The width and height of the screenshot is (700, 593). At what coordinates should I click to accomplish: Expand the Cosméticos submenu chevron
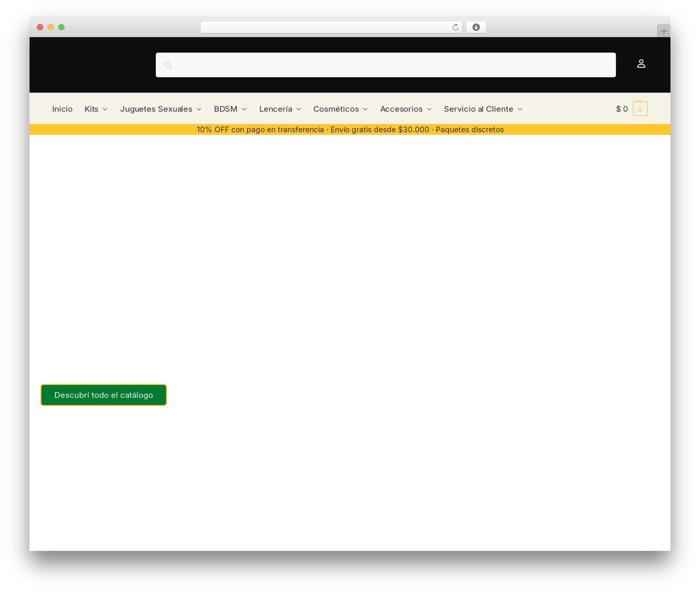coord(365,109)
